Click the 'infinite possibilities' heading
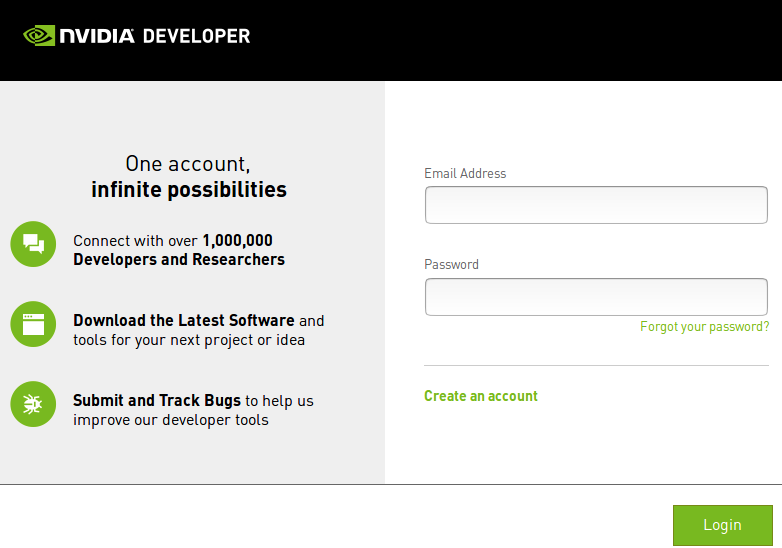 189,189
